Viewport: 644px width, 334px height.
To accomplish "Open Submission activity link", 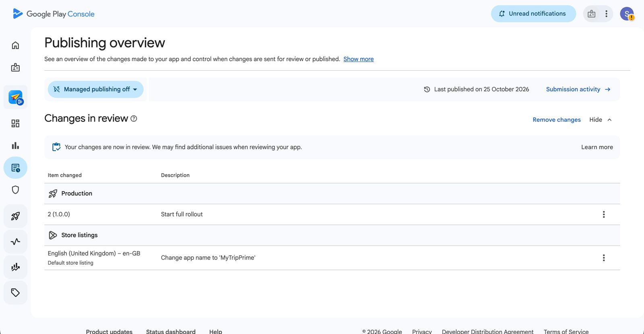I will (x=578, y=89).
